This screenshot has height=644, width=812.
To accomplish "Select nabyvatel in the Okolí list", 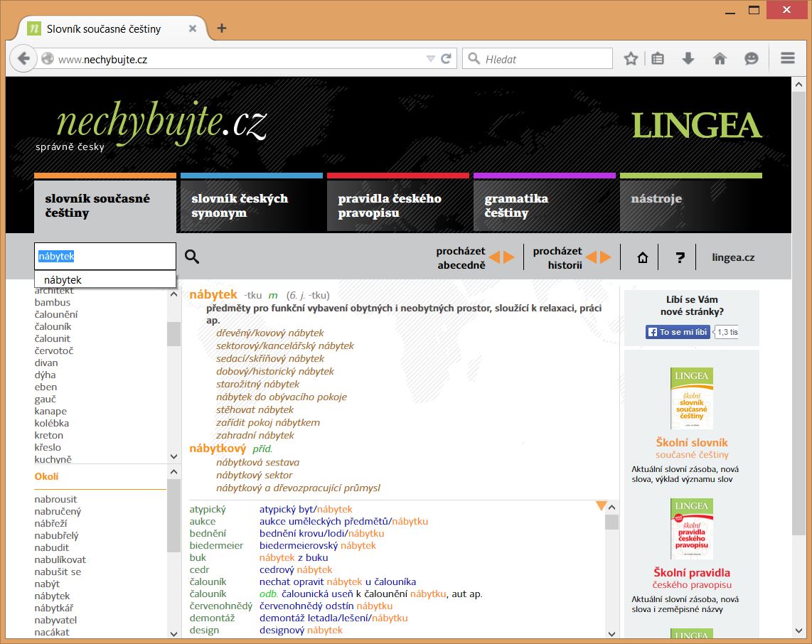I will pos(55,620).
